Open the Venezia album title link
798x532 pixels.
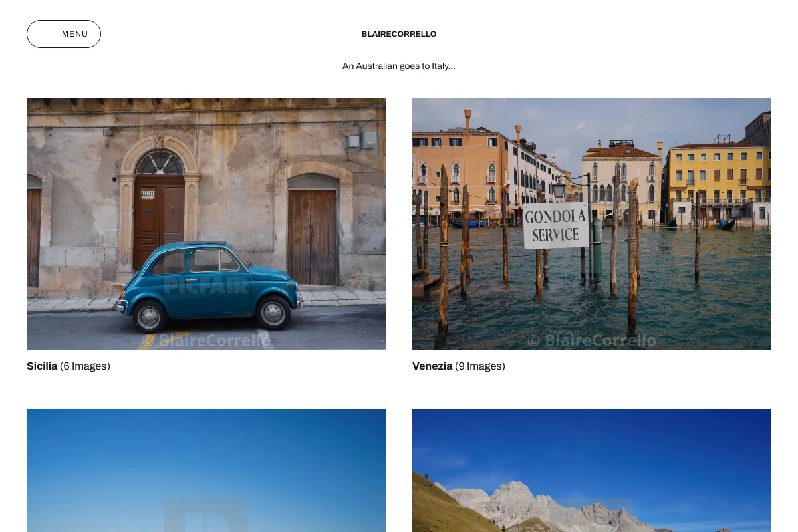pyautogui.click(x=432, y=366)
